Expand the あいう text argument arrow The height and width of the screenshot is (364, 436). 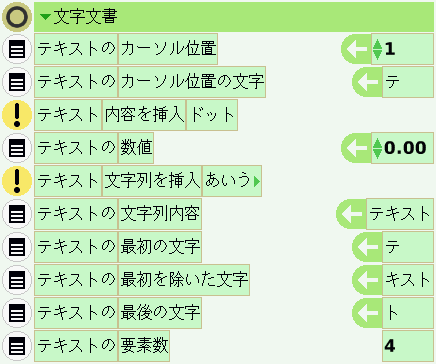(x=256, y=181)
